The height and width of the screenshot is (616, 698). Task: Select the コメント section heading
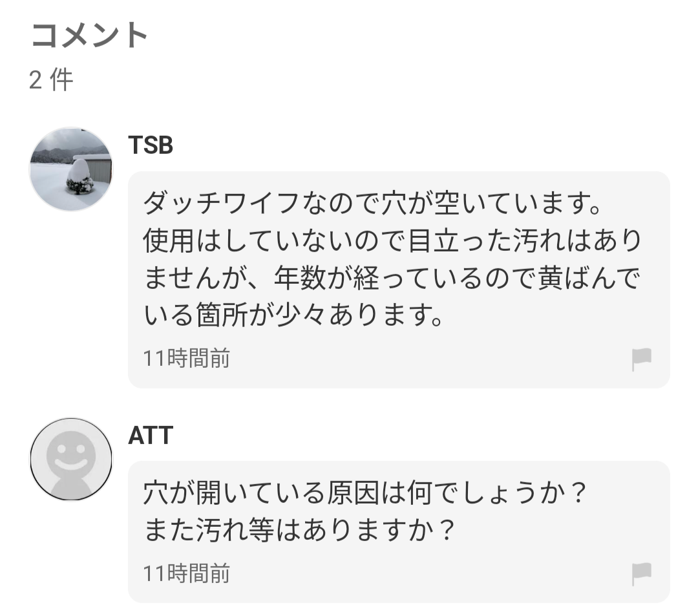point(89,35)
